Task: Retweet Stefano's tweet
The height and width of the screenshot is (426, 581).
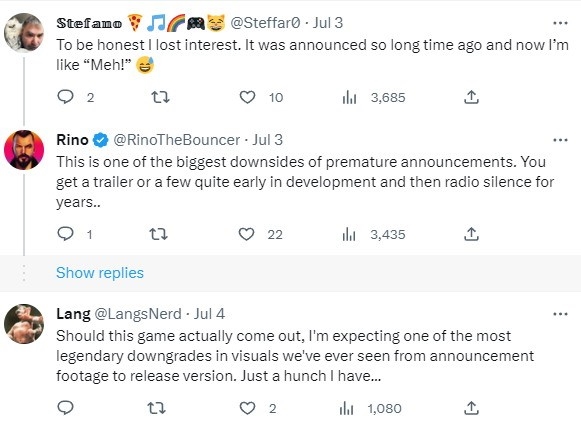Action: (x=161, y=97)
